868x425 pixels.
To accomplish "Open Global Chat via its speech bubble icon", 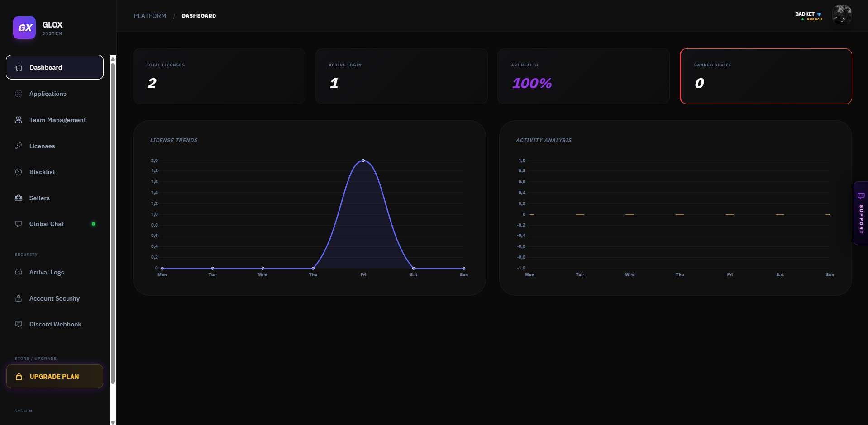I will click(x=19, y=224).
